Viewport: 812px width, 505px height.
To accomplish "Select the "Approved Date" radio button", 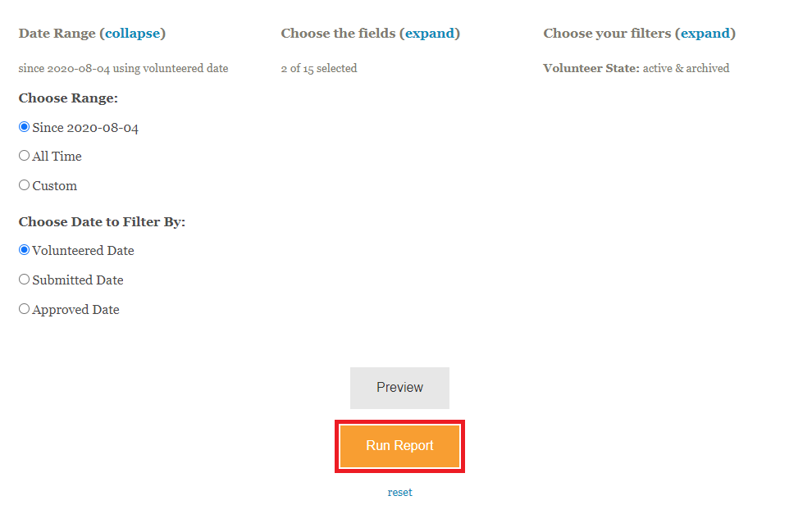I will tap(25, 309).
